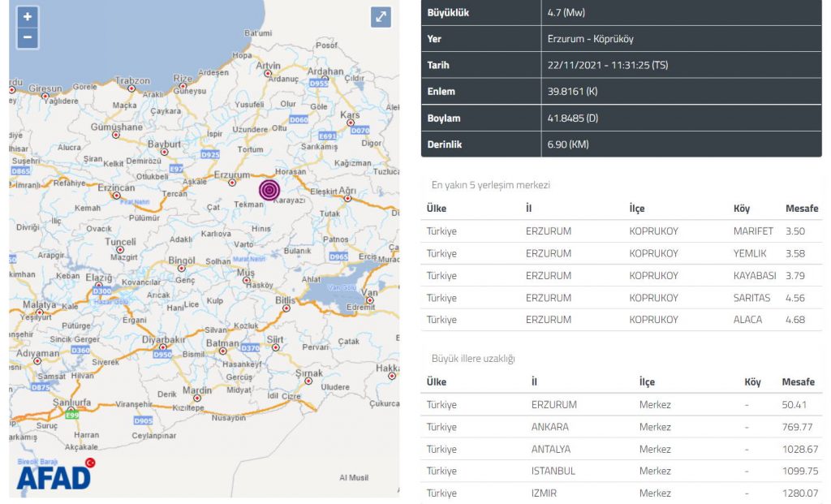The height and width of the screenshot is (504, 831).
Task: Click the D060 road shield near Olur
Action: (299, 119)
